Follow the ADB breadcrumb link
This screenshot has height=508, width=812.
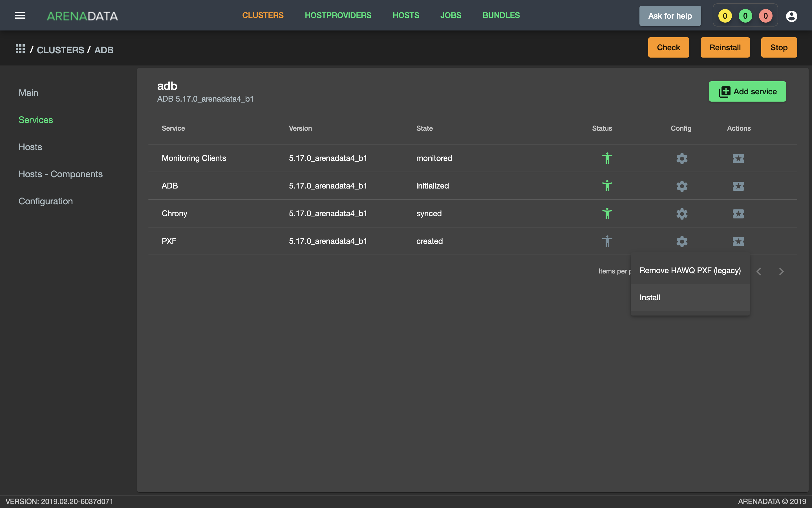pyautogui.click(x=104, y=50)
